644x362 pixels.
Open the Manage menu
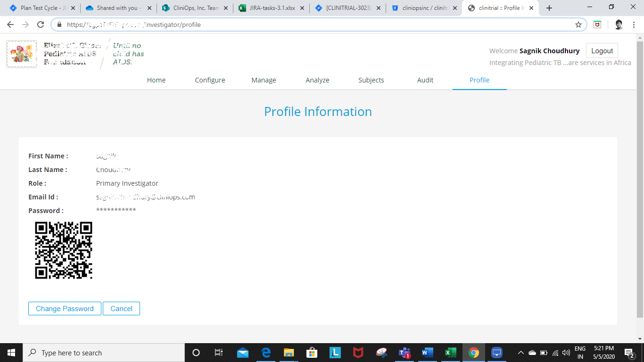[x=264, y=80]
